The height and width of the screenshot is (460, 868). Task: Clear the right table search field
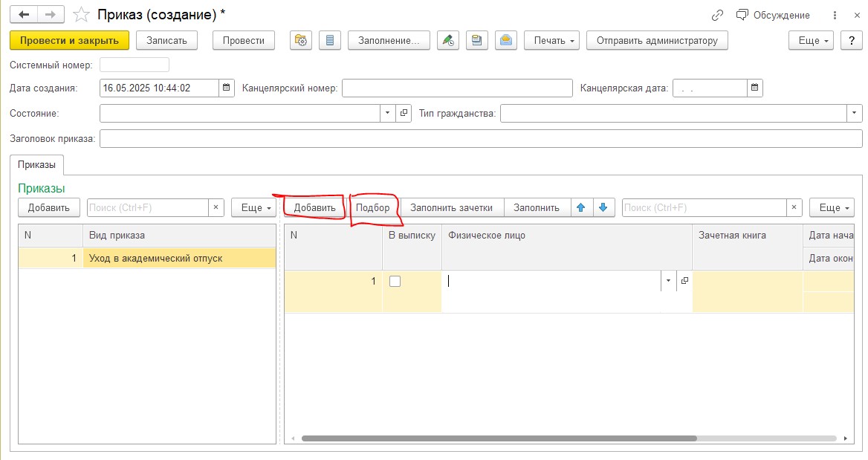pyautogui.click(x=794, y=207)
